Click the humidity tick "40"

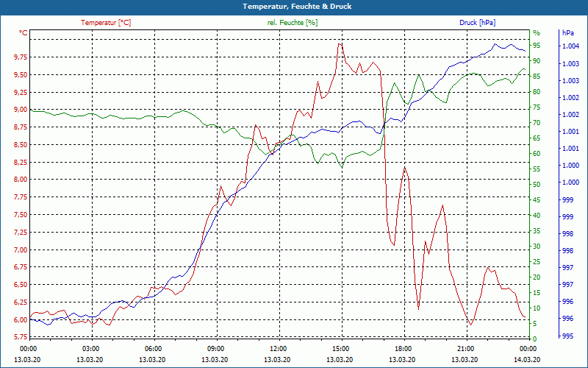pyautogui.click(x=537, y=216)
